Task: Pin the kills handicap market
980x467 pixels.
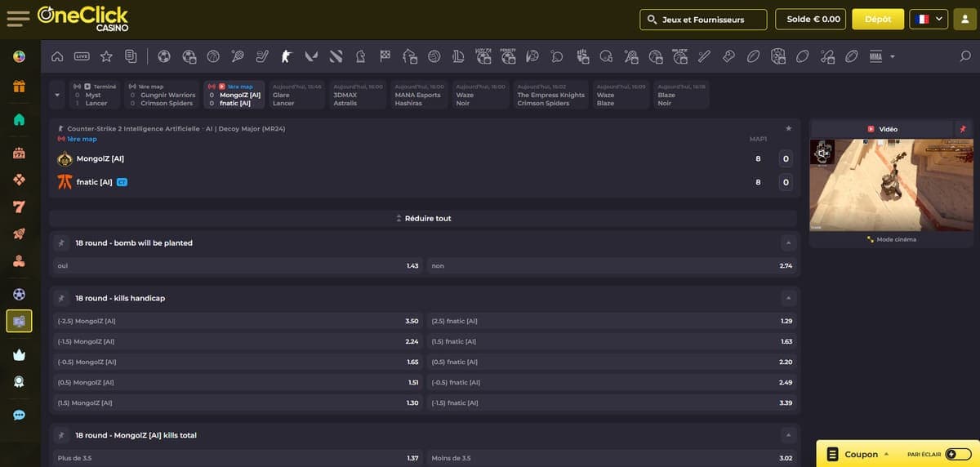Action: (x=61, y=298)
